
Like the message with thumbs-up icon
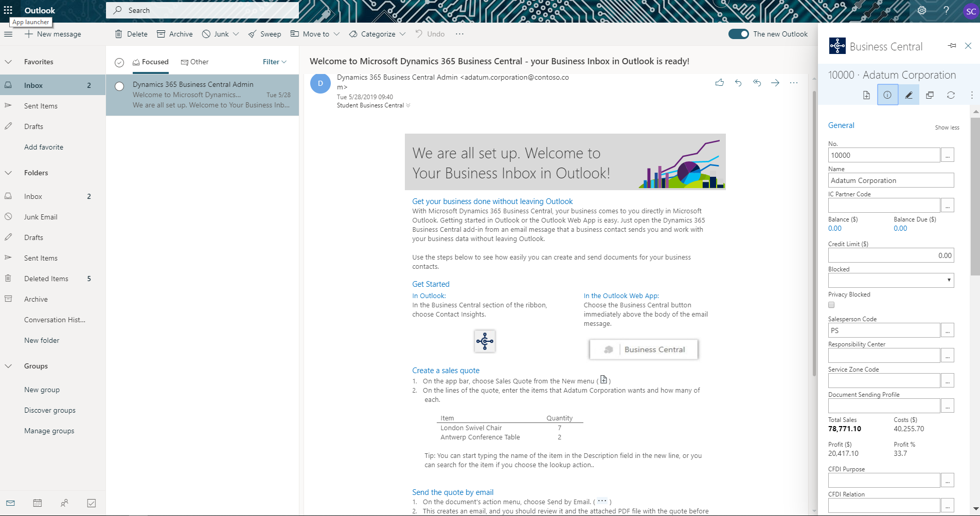pyautogui.click(x=719, y=83)
